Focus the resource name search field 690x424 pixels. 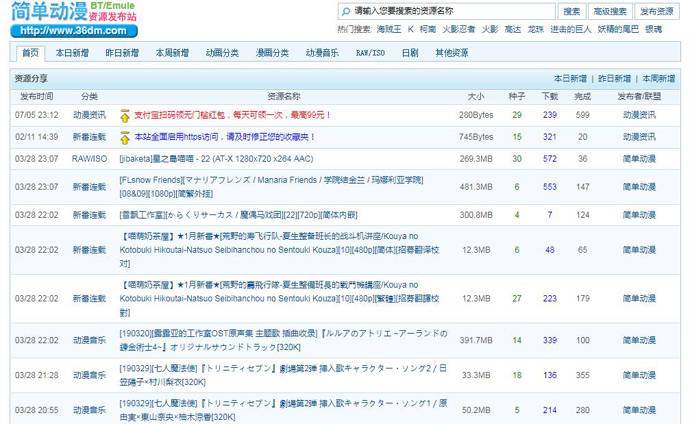coord(450,11)
